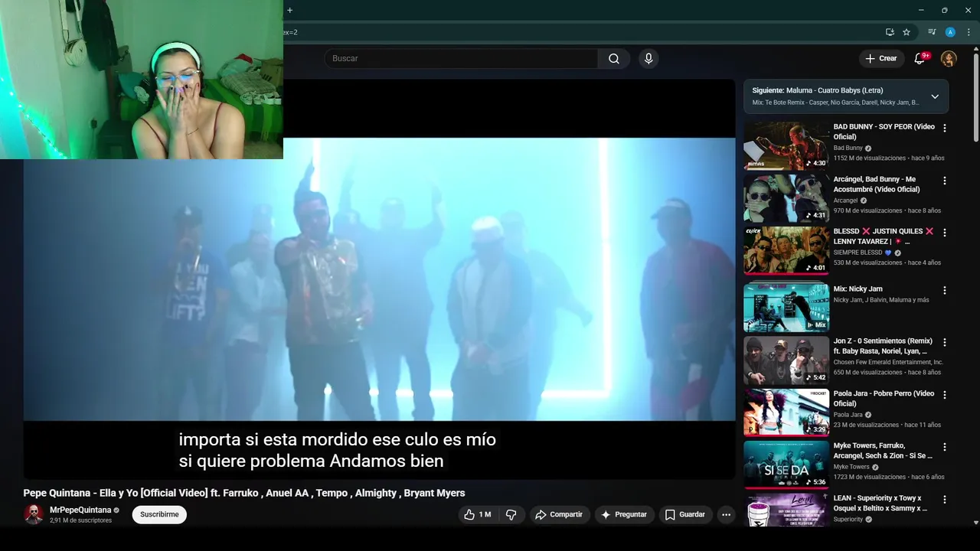Open a new browser tab with plus icon
Image resolution: width=980 pixels, height=551 pixels.
click(289, 10)
